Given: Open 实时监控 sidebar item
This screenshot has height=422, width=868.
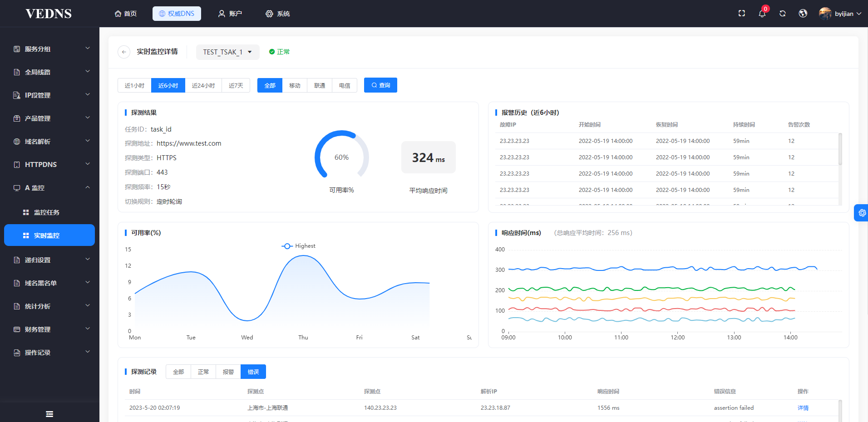Looking at the screenshot, I should 49,235.
